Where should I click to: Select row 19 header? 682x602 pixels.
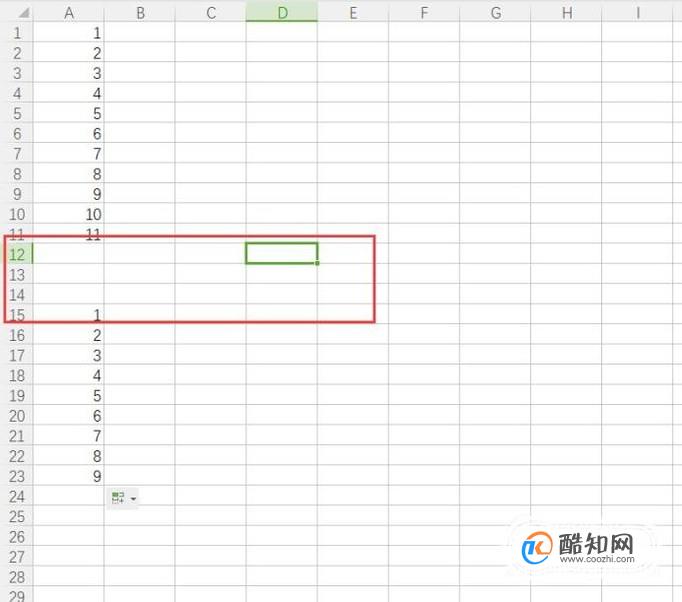click(x=17, y=395)
